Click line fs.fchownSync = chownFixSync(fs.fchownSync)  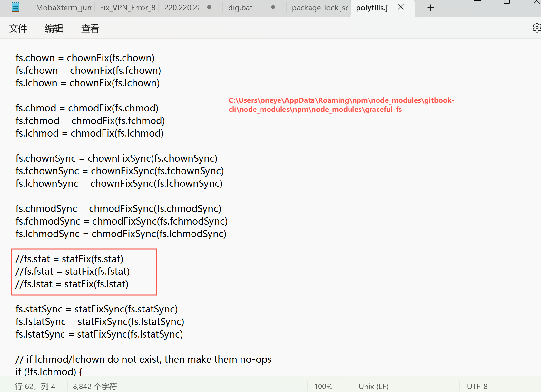(120, 171)
